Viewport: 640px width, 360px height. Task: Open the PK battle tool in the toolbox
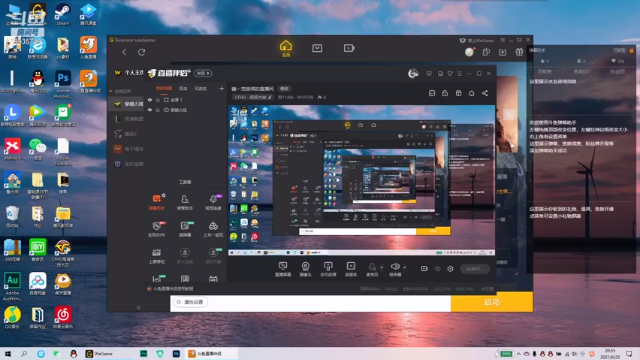tap(157, 229)
